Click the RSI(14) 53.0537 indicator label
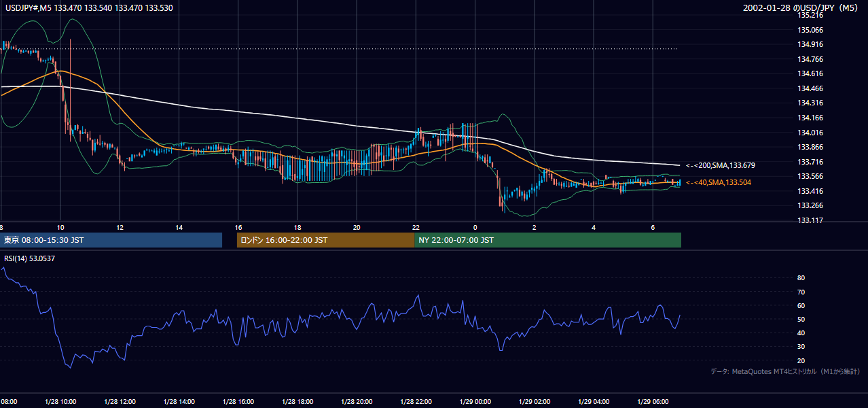 click(31, 258)
